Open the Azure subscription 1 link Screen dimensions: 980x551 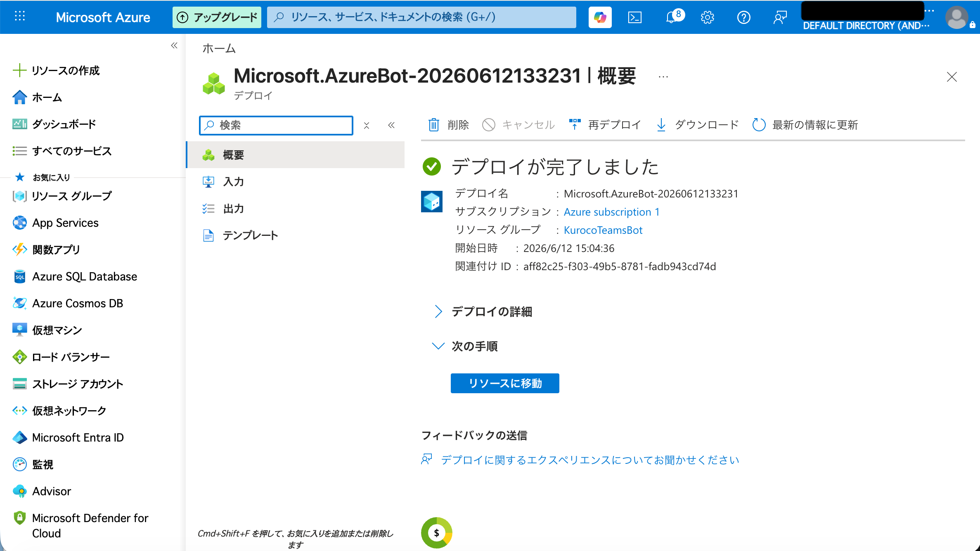612,212
